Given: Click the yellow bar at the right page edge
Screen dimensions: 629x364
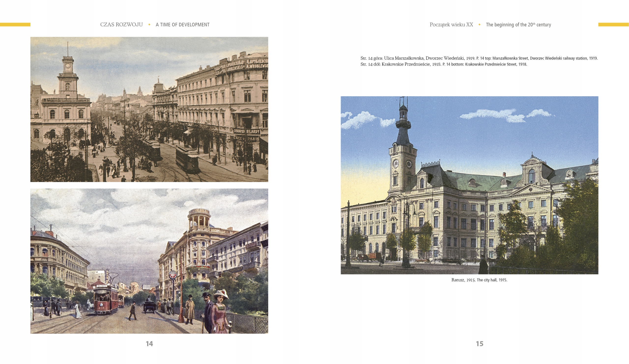Looking at the screenshot, I should pyautogui.click(x=613, y=25).
